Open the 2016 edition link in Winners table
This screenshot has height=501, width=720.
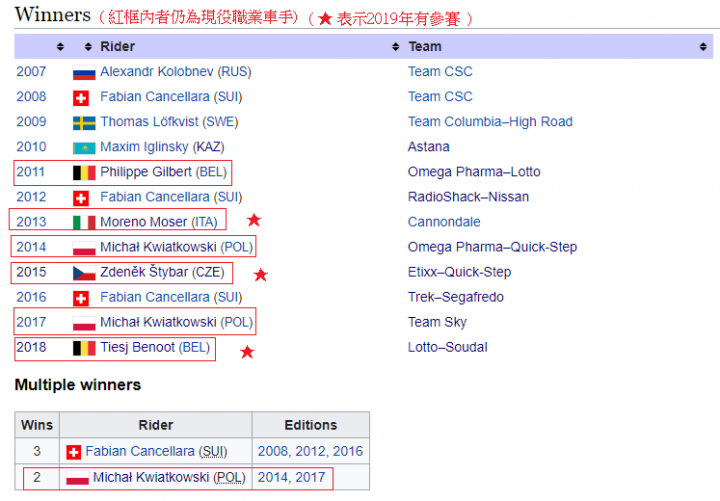click(x=31, y=297)
